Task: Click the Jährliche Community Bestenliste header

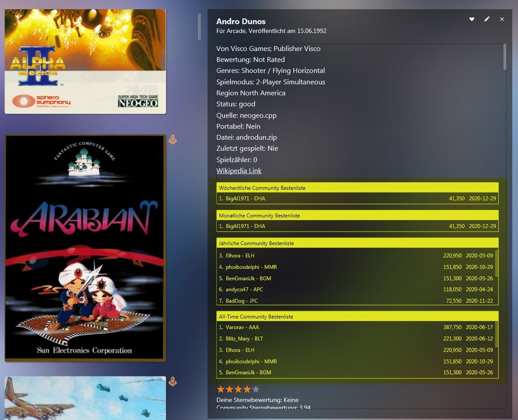Action: 357,243
